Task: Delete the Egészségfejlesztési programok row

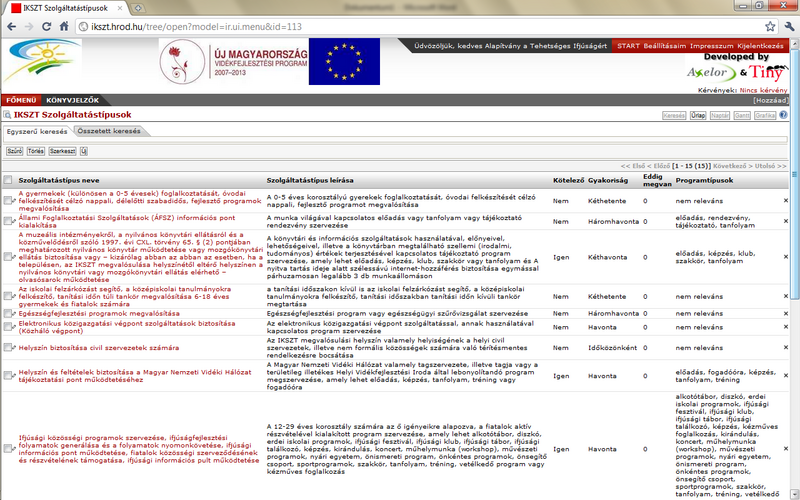Action: [786, 313]
